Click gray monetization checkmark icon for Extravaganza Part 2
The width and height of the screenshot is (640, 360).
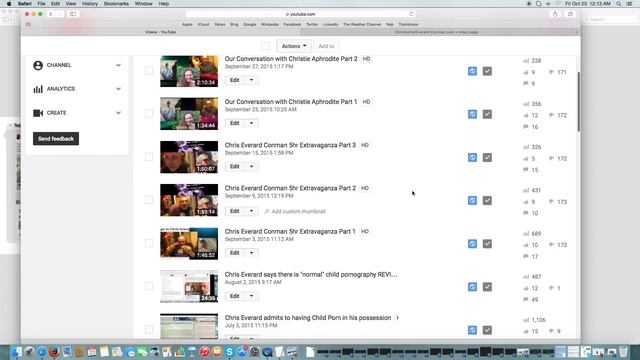pyautogui.click(x=487, y=200)
